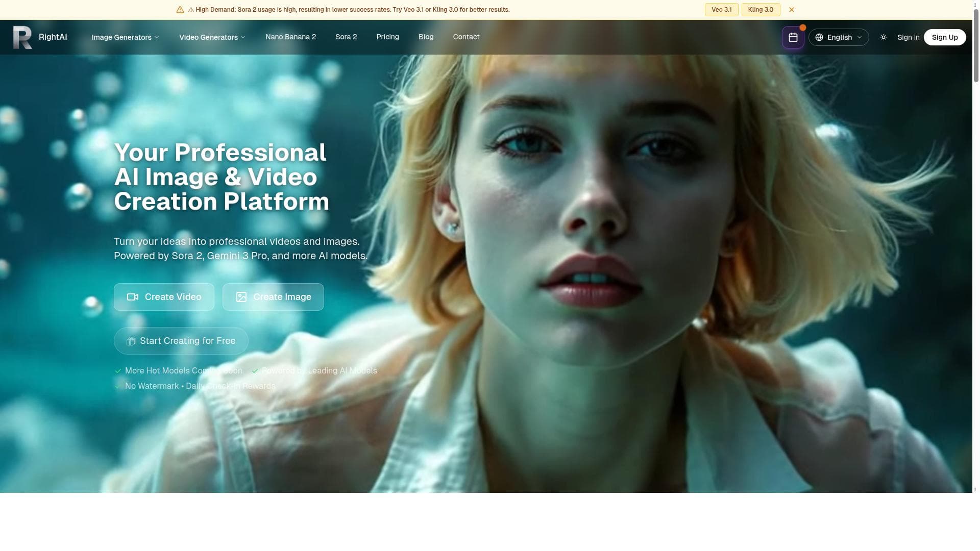Click the Sign Up button

(944, 37)
